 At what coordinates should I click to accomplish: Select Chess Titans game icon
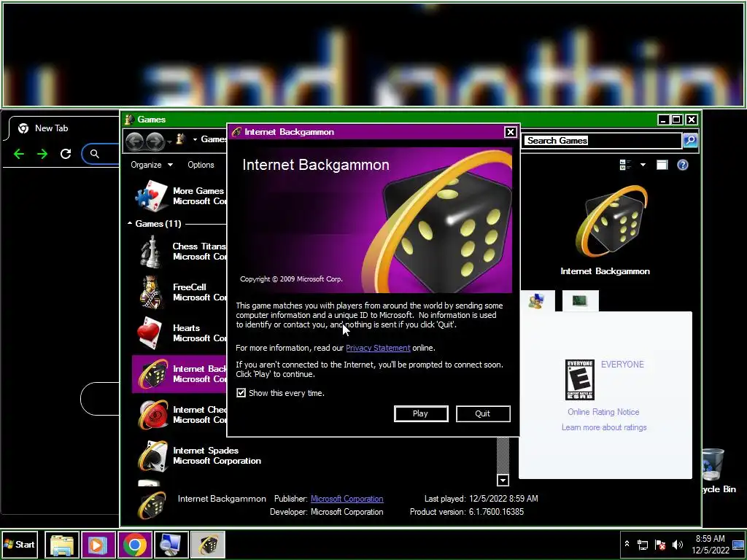151,252
